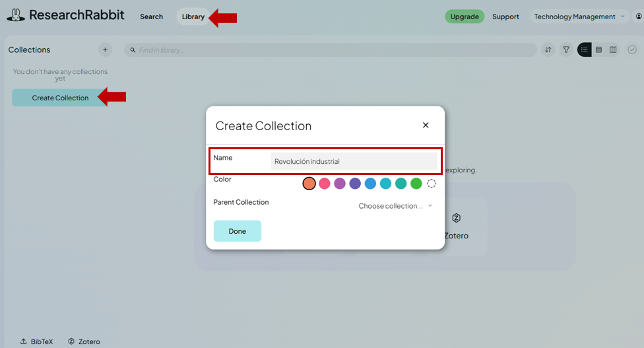The image size is (644, 348).
Task: Click the plus icon beside Collections
Action: click(105, 50)
